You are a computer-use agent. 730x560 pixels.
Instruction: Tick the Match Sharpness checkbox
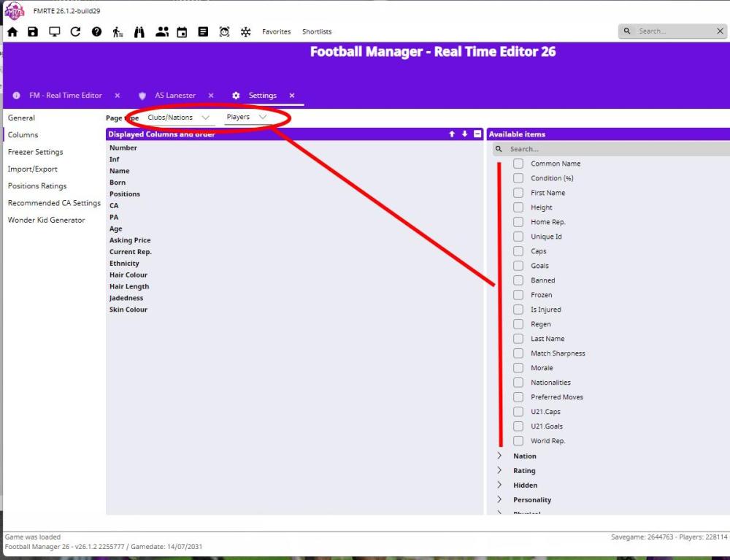coord(518,353)
